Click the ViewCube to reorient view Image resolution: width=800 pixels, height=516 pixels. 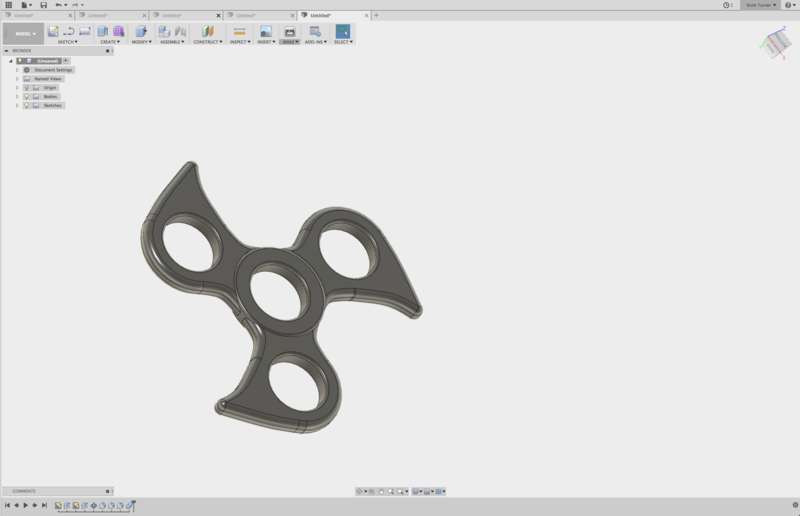click(x=775, y=42)
